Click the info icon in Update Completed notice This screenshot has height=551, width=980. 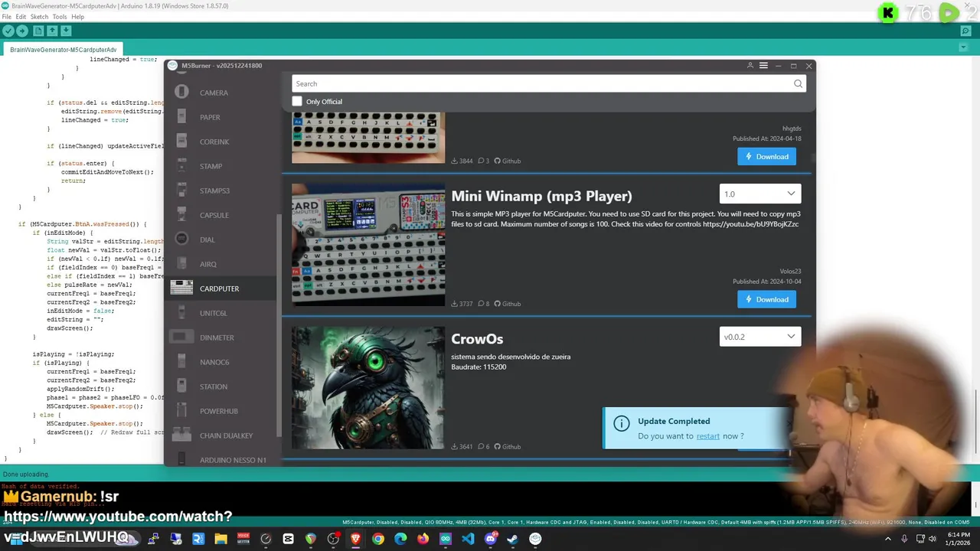pos(622,423)
